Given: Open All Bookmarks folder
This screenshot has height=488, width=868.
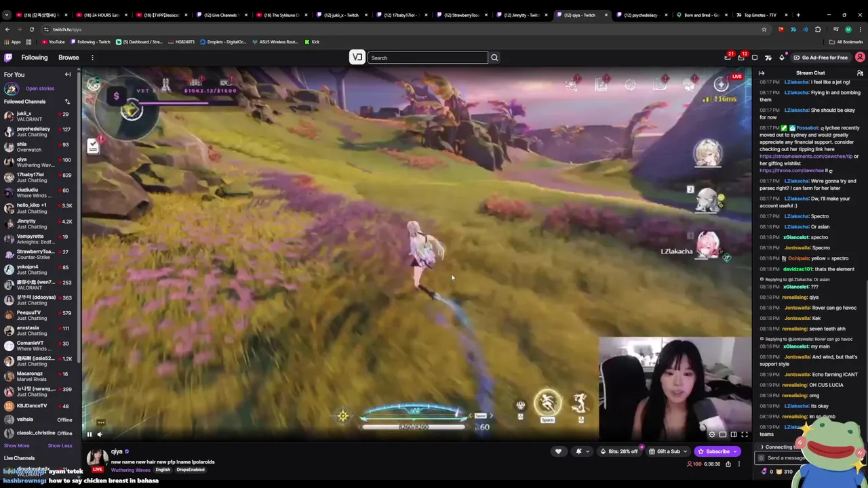Looking at the screenshot, I should click(846, 42).
